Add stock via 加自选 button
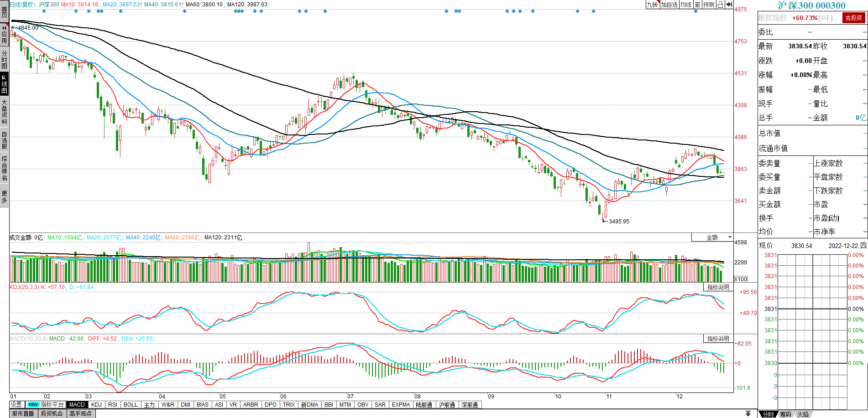The width and height of the screenshot is (868, 418). pos(669,5)
